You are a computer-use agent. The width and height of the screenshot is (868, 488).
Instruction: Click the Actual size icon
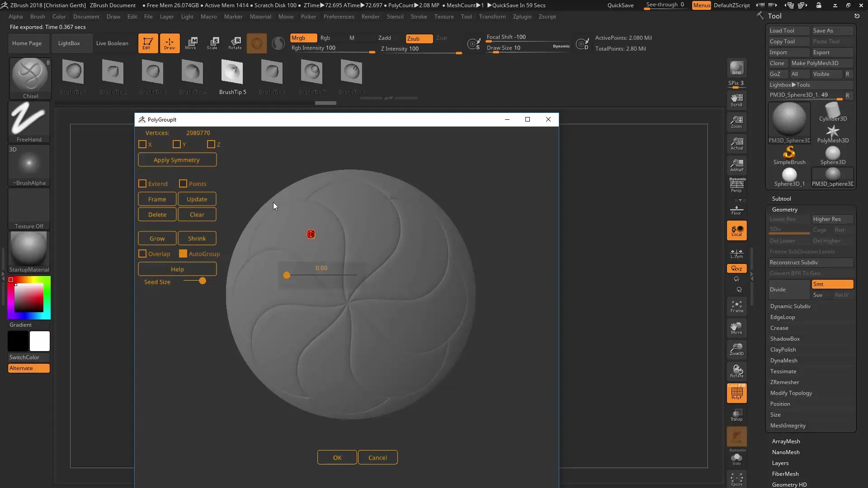tap(736, 144)
